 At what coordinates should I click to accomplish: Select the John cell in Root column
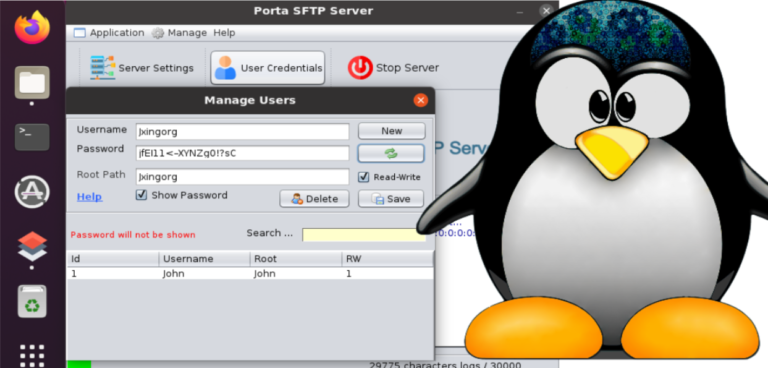295,274
